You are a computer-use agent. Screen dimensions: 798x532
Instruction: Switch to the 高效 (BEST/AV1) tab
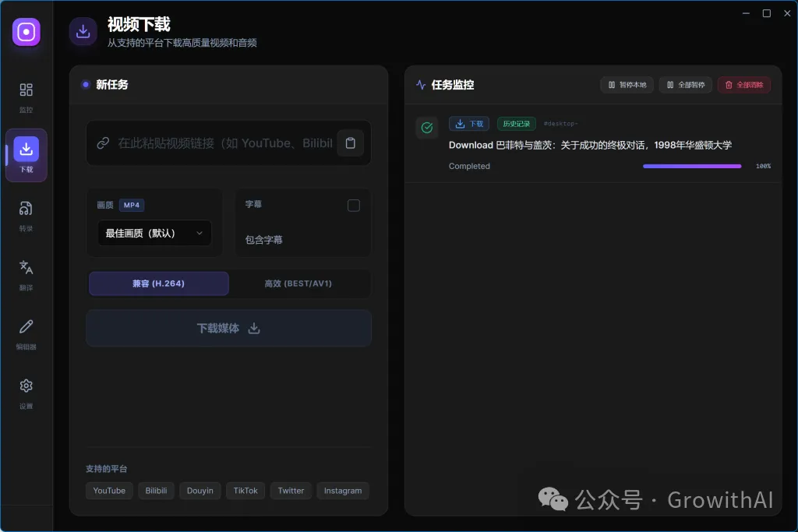pos(298,284)
